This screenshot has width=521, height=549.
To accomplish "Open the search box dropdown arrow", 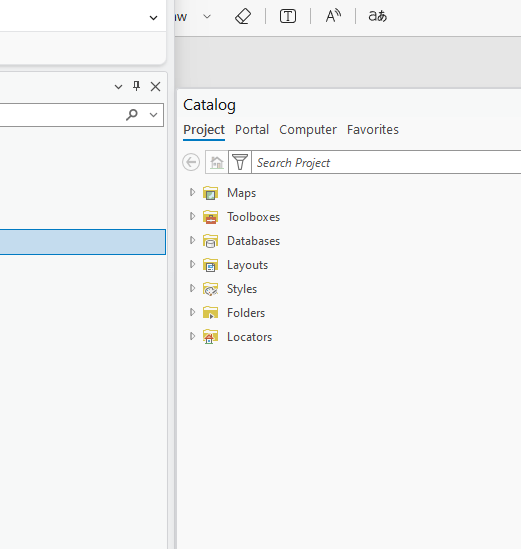I will 153,115.
